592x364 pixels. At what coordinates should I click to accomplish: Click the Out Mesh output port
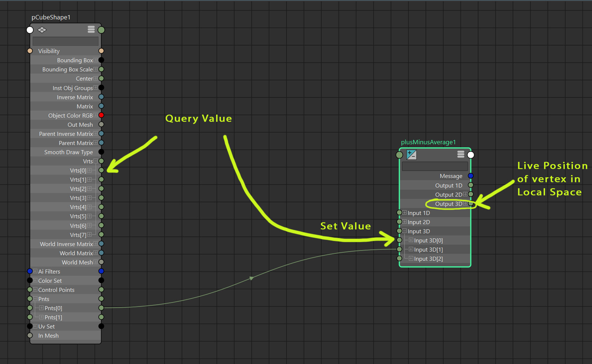pyautogui.click(x=101, y=125)
